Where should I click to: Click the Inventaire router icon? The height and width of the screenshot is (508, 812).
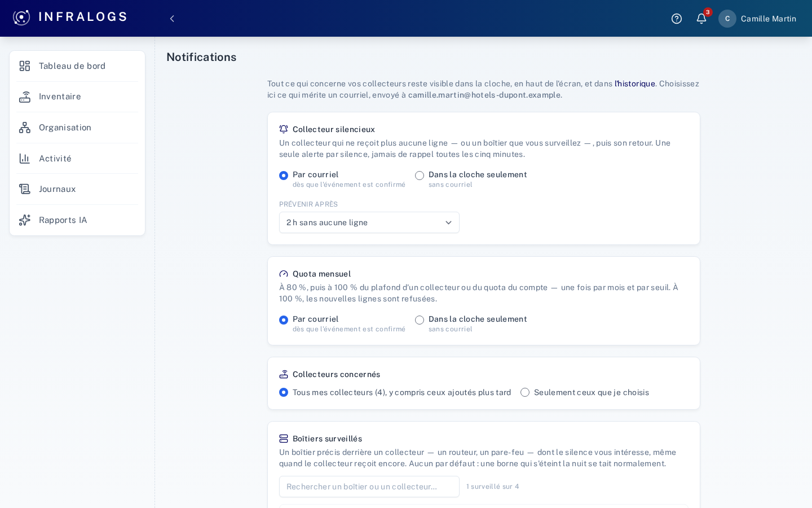[x=25, y=97]
